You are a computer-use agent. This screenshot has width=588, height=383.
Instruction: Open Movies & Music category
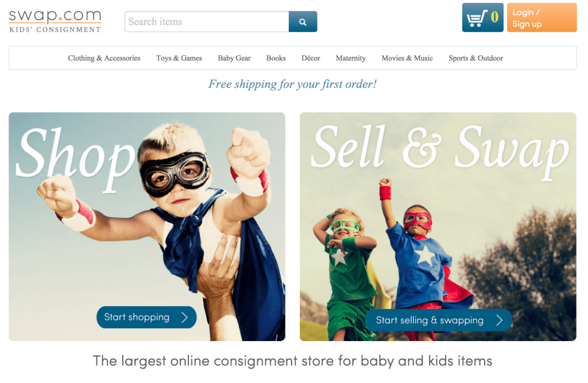click(x=407, y=58)
